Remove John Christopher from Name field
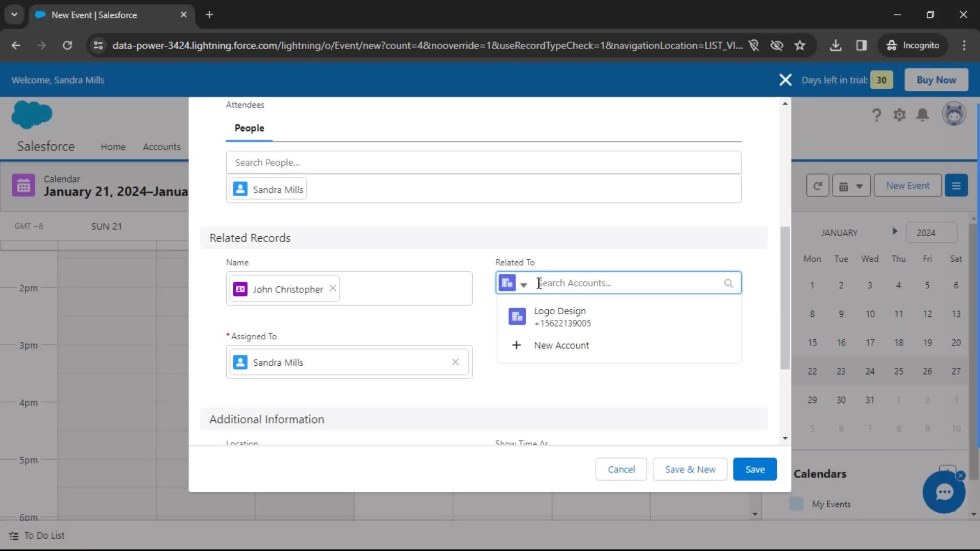 pyautogui.click(x=333, y=288)
